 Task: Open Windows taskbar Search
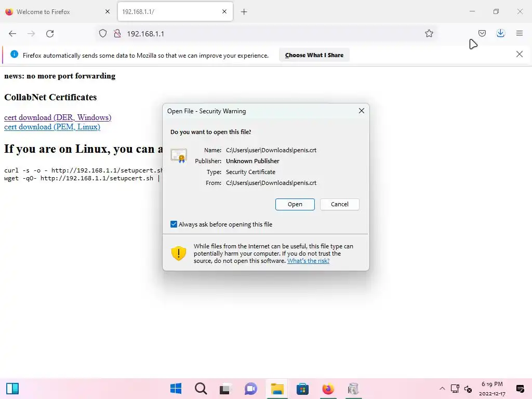tap(201, 389)
